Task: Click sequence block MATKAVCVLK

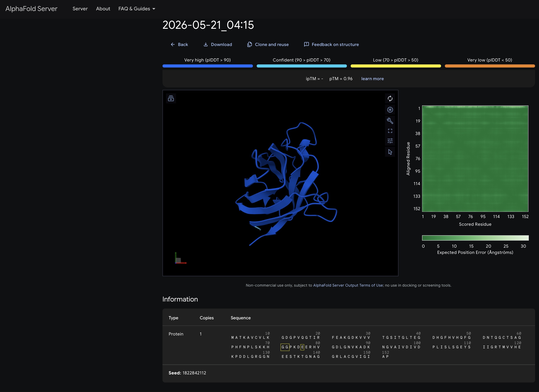Action: [x=250, y=338]
